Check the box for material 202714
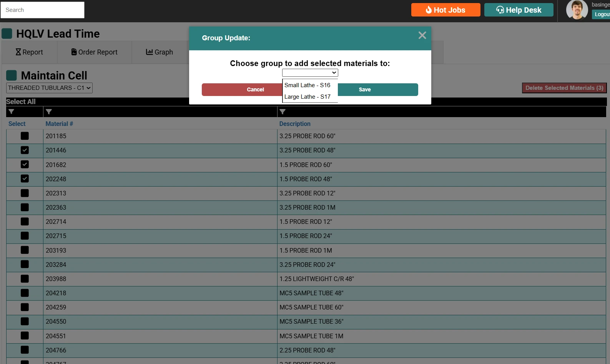Screen dimensions: 610x364 [x=25, y=222]
